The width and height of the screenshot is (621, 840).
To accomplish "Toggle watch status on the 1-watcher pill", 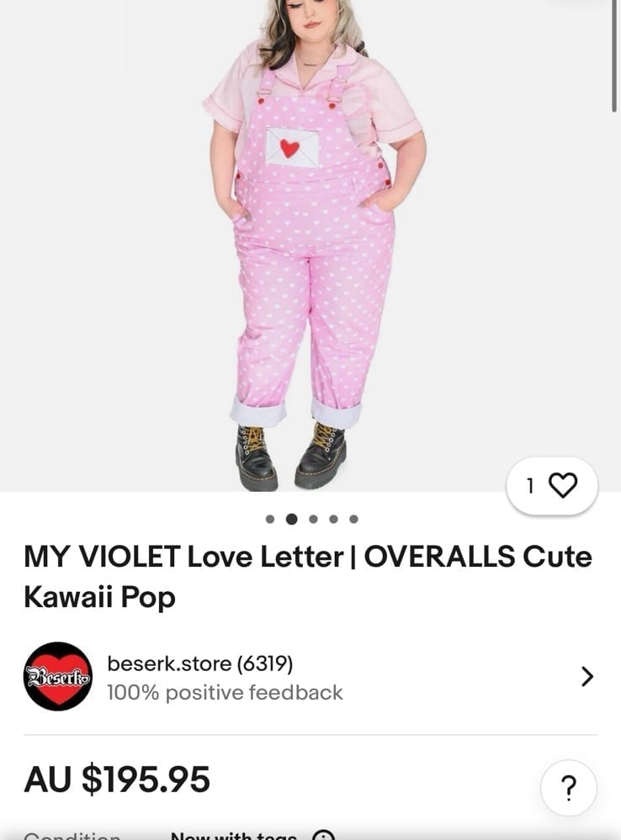I will coord(552,486).
